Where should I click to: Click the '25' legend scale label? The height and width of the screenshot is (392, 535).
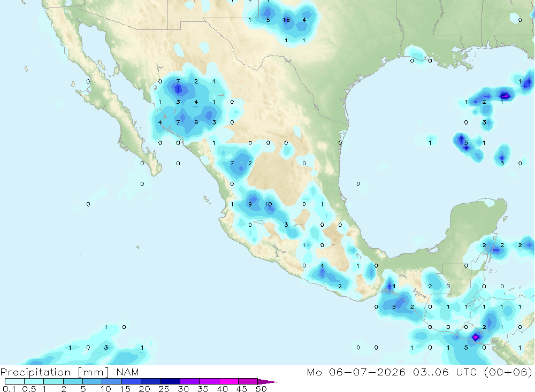(164, 389)
